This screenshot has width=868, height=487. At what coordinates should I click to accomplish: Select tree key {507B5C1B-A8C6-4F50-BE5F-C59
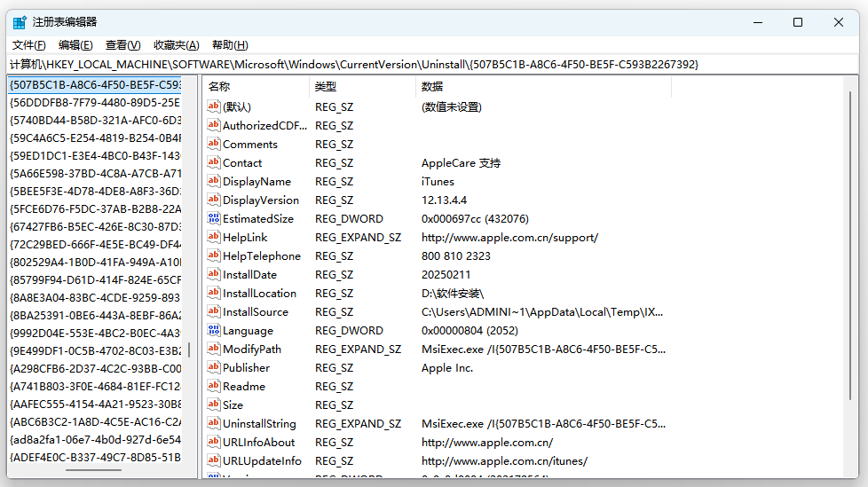click(x=95, y=84)
